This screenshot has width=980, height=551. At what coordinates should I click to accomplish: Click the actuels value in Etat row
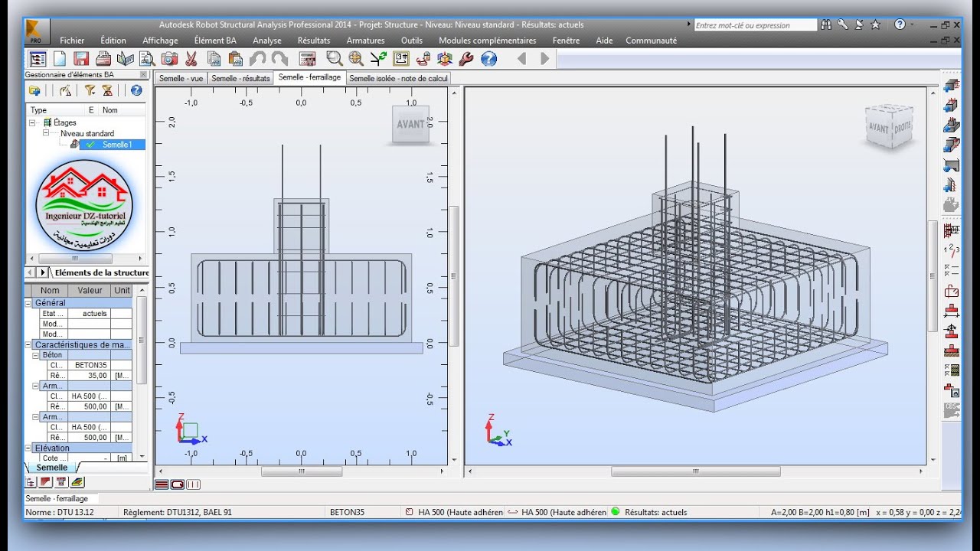coord(90,314)
